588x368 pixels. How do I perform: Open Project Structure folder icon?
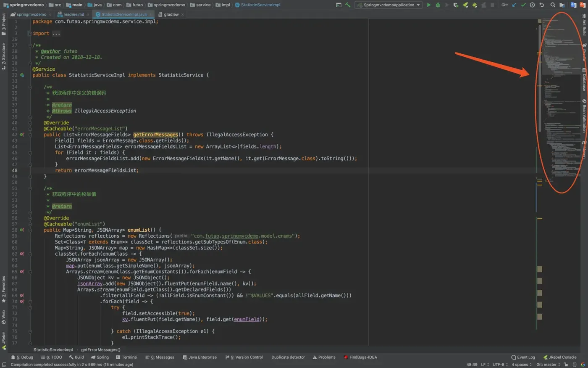click(x=562, y=5)
